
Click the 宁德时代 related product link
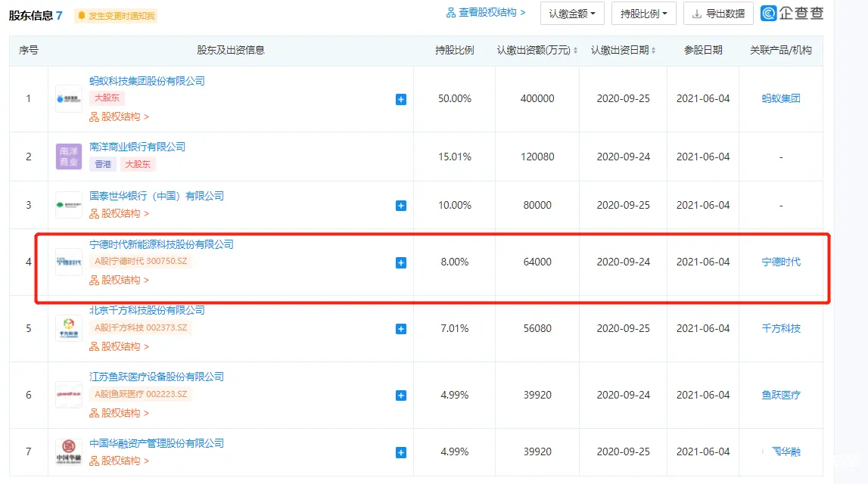[x=780, y=262]
